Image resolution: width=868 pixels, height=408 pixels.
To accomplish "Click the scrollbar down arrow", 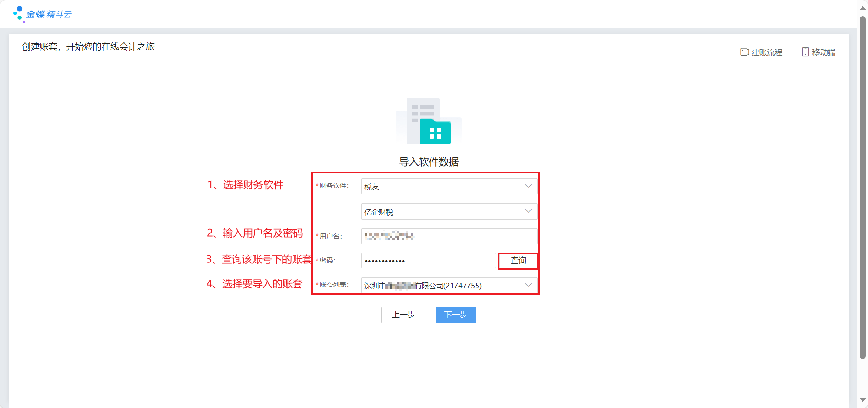I will coord(863,400).
